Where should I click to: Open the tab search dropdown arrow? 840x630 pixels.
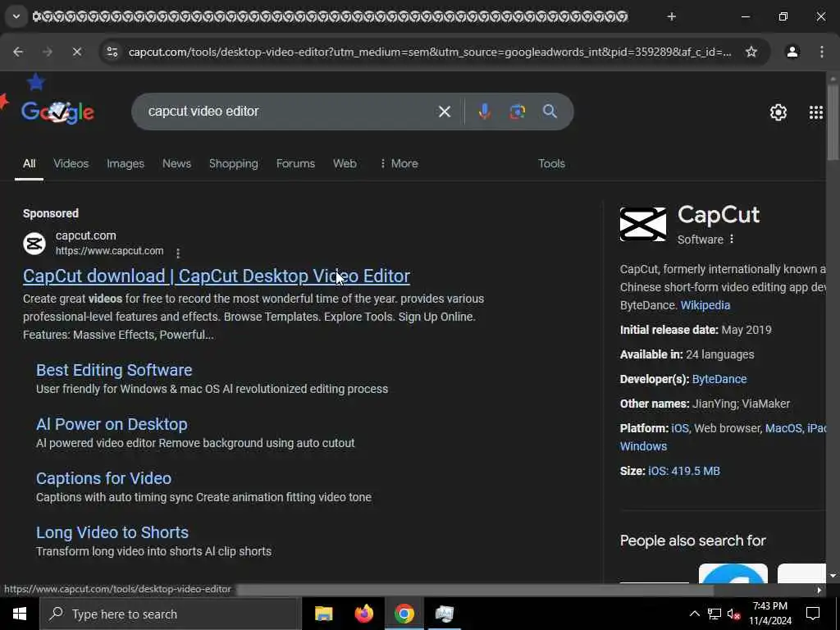point(16,16)
